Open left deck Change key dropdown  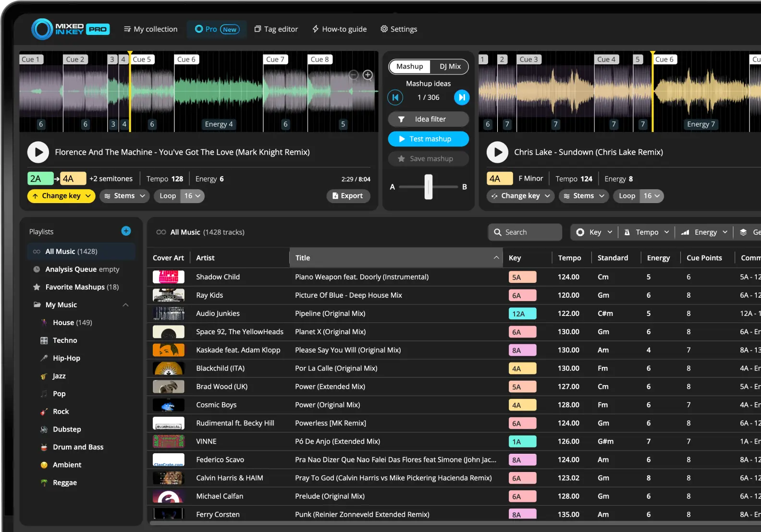click(x=61, y=196)
